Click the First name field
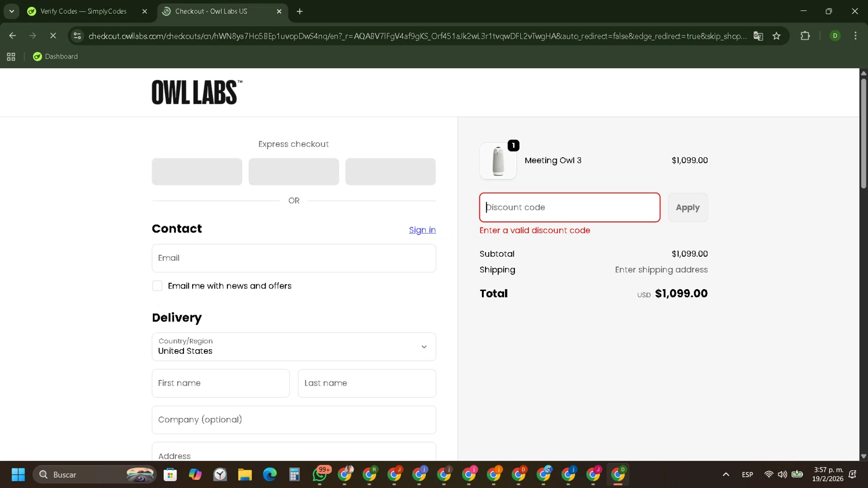 coord(220,383)
